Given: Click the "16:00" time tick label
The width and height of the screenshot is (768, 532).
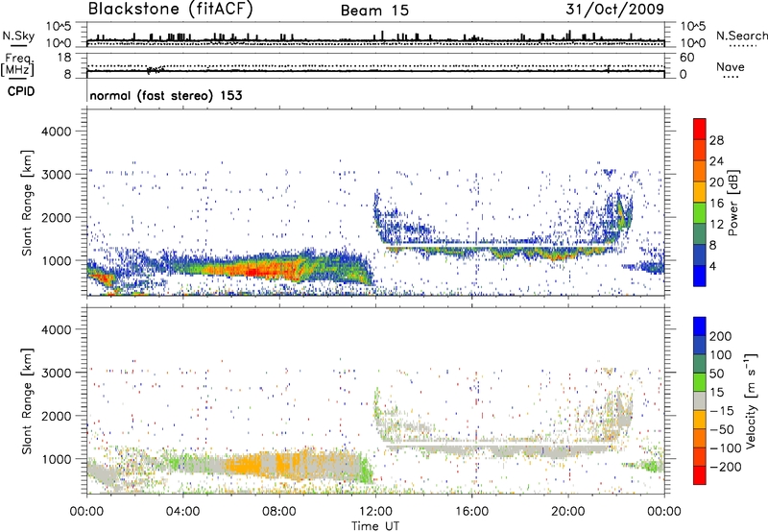Looking at the screenshot, I should coord(471,512).
